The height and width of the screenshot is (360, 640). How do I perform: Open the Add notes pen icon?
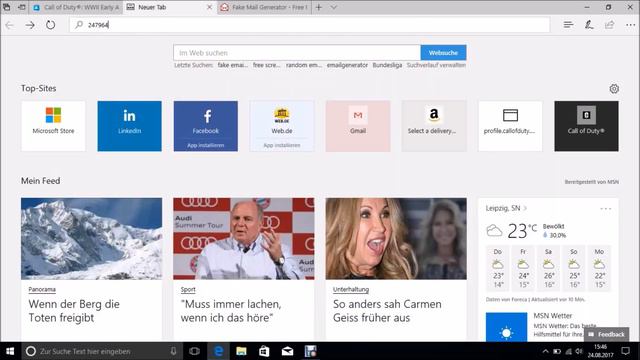point(589,25)
